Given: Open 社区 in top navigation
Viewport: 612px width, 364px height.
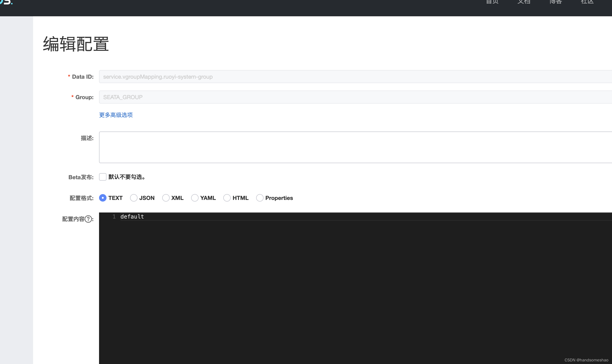Looking at the screenshot, I should (587, 2).
